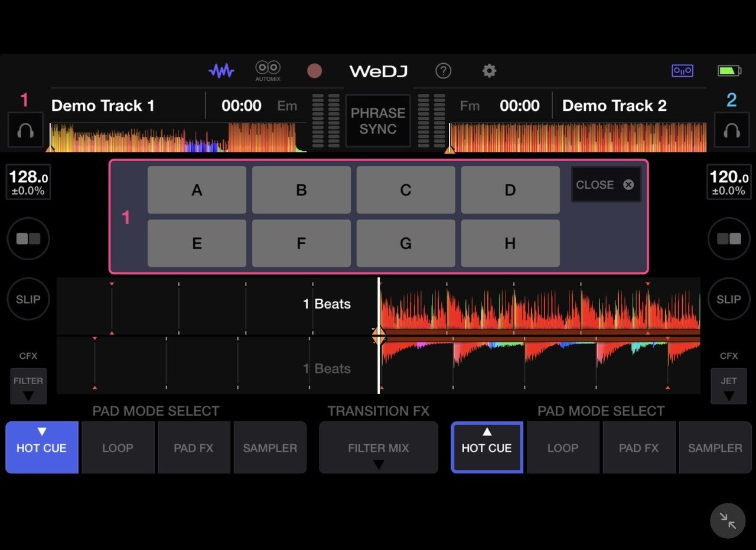Toggle headphone cue on Demo Track 1

tap(25, 130)
